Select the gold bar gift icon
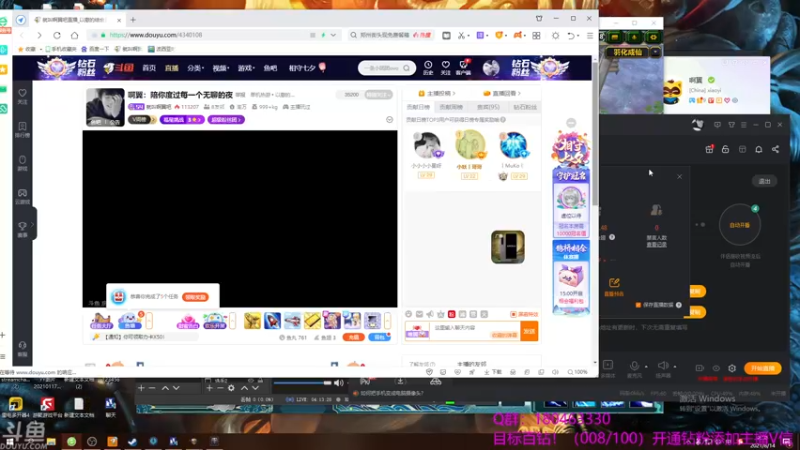800x450 pixels. pos(312,321)
